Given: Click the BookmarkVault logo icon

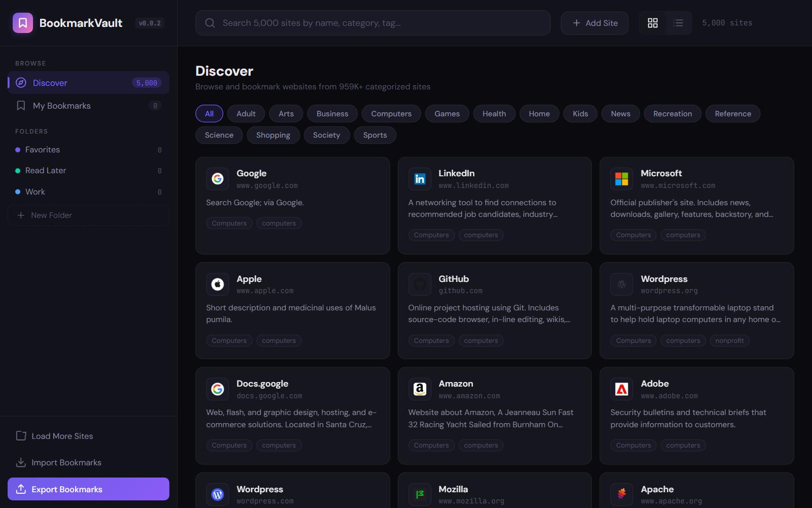Looking at the screenshot, I should click(23, 23).
